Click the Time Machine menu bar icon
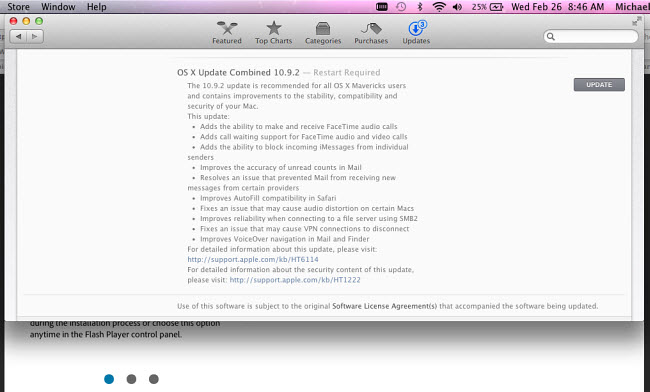The height and width of the screenshot is (392, 650). pyautogui.click(x=401, y=7)
